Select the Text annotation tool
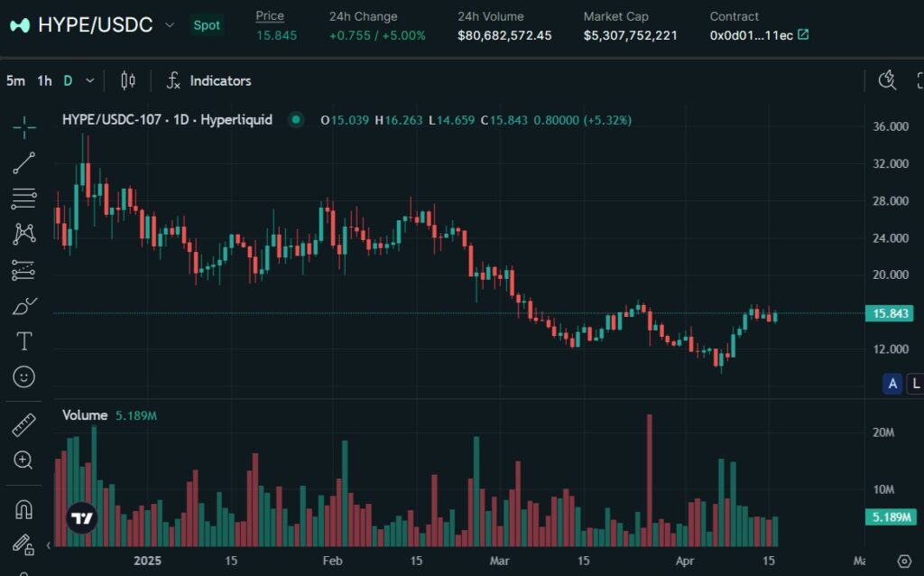 [x=24, y=341]
